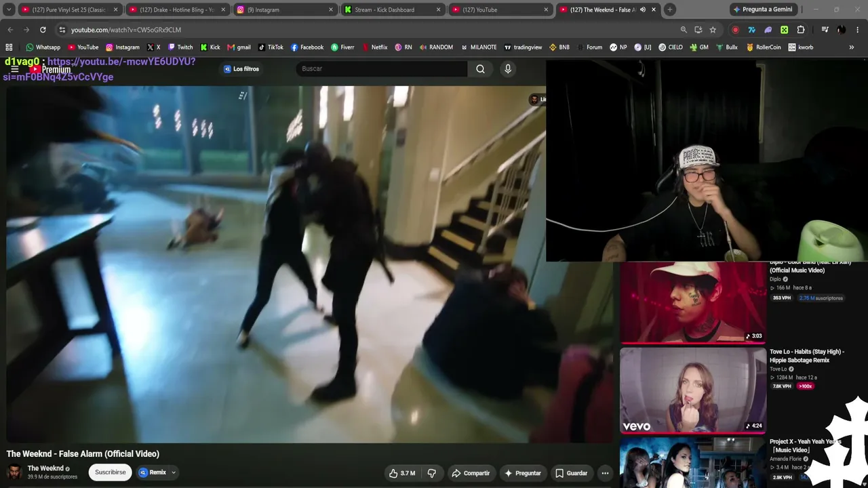Open the RollerCoin bookmark
868x488 pixels.
764,47
